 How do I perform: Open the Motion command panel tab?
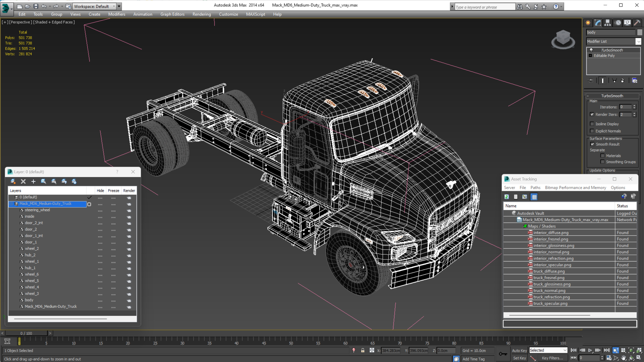pyautogui.click(x=618, y=23)
